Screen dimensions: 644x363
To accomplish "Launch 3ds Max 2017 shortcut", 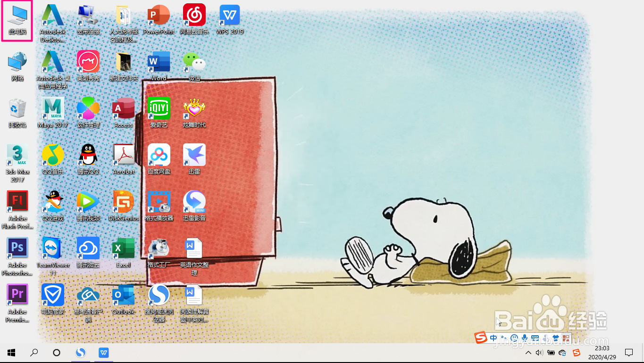I will pos(17,163).
